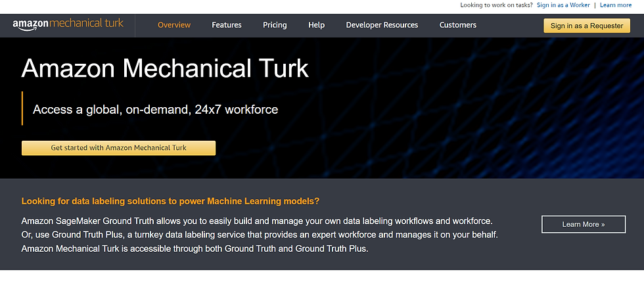Click Sign in as a Requester
644x286 pixels.
coord(586,26)
